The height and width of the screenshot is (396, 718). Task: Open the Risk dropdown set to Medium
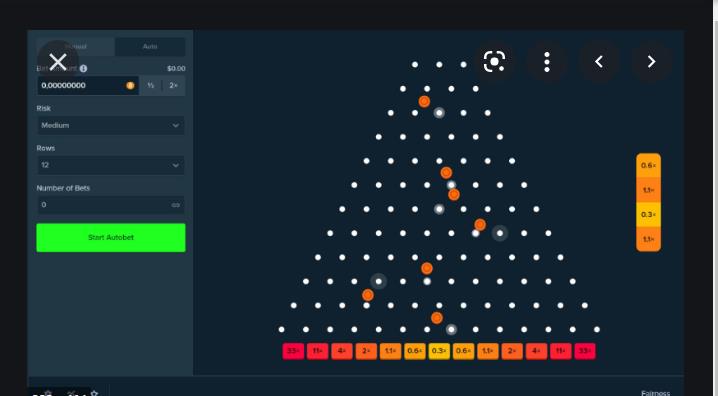(110, 125)
